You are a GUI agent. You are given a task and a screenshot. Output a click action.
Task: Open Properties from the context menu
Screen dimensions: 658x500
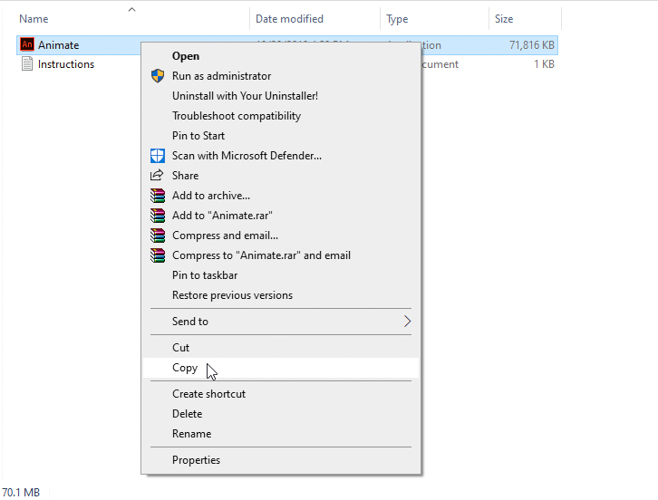pos(281,460)
